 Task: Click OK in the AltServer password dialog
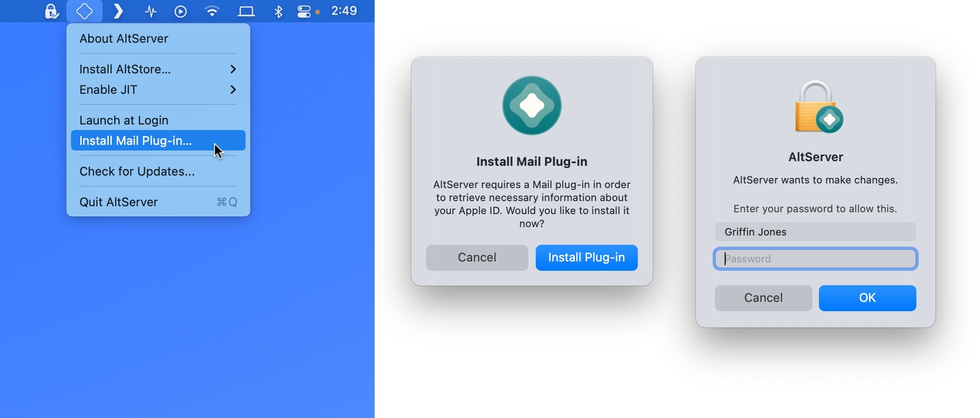tap(867, 298)
